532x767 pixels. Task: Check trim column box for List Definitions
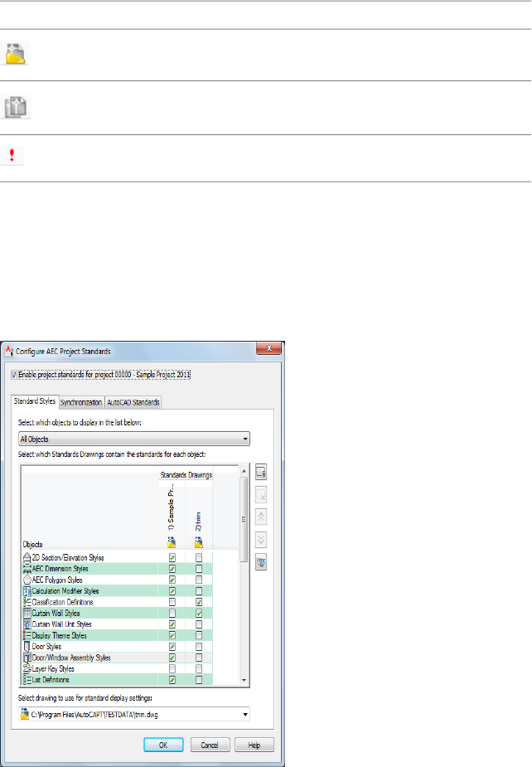199,680
